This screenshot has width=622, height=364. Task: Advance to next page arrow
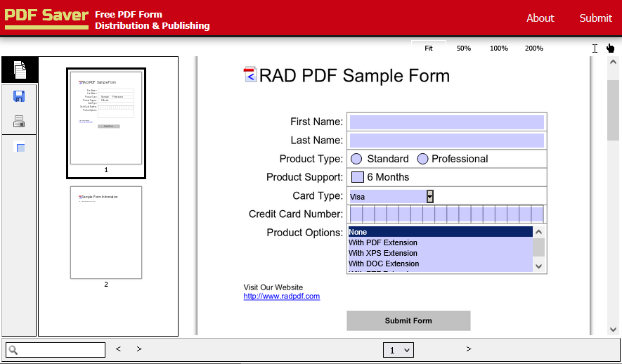point(469,349)
